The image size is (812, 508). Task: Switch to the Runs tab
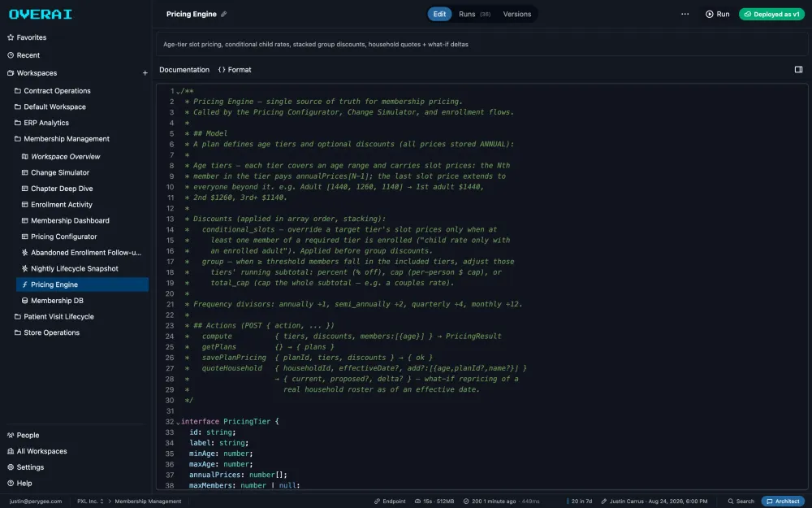click(x=474, y=14)
